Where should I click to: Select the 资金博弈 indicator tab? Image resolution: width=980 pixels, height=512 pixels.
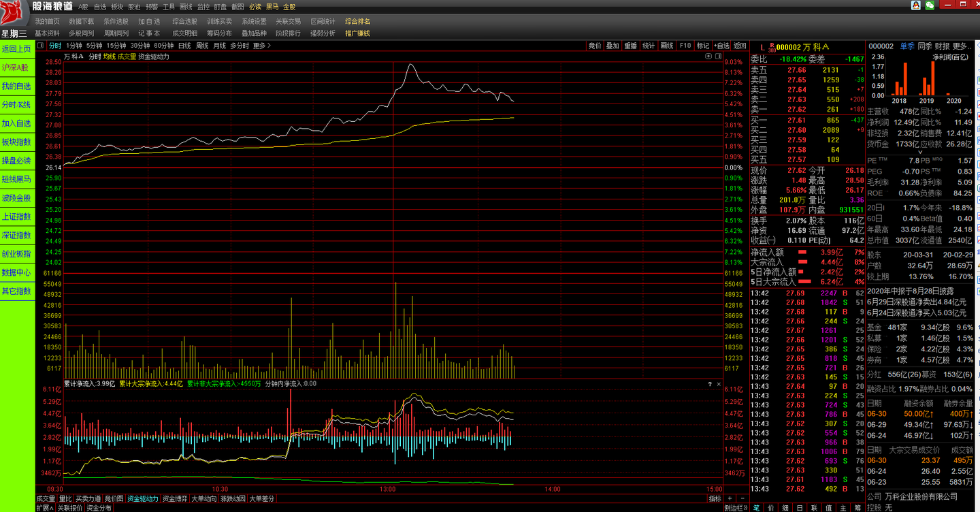pyautogui.click(x=175, y=499)
